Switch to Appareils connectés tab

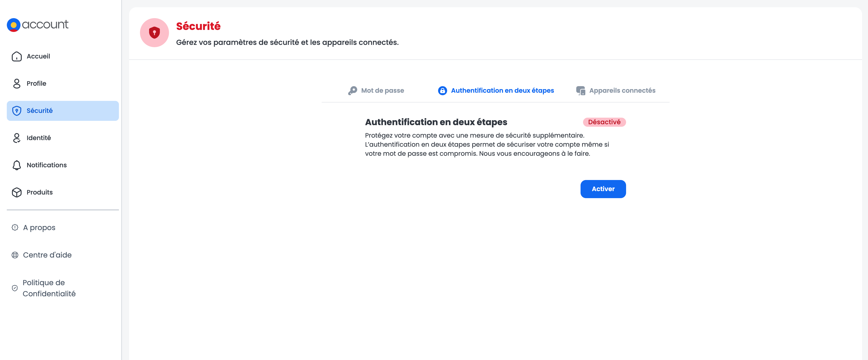click(x=622, y=90)
